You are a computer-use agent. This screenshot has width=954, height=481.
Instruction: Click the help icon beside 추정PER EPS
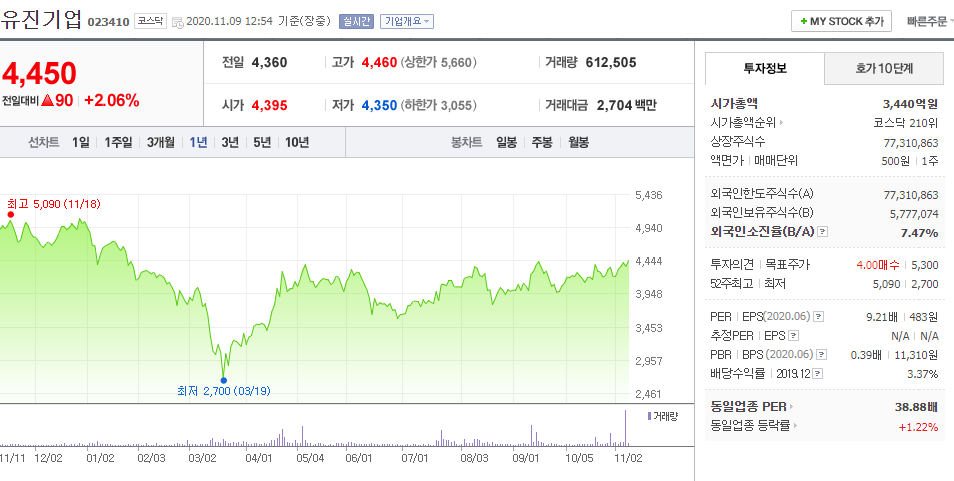(793, 336)
